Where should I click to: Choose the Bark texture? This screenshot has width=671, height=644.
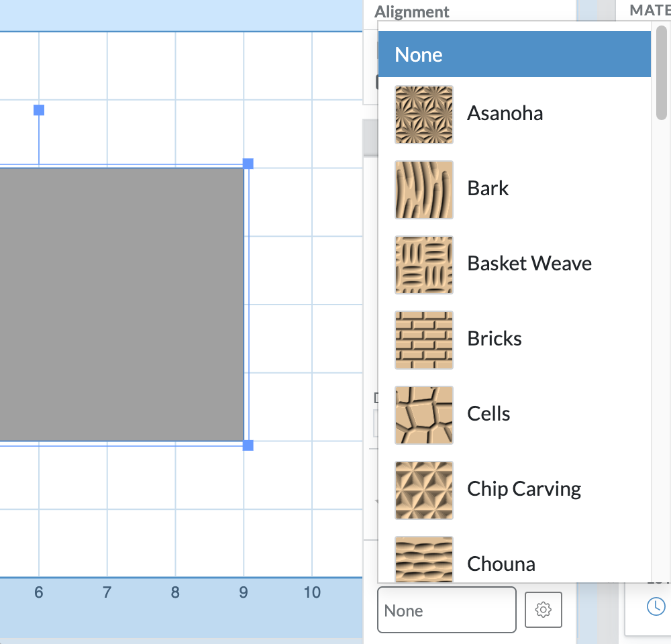(515, 189)
